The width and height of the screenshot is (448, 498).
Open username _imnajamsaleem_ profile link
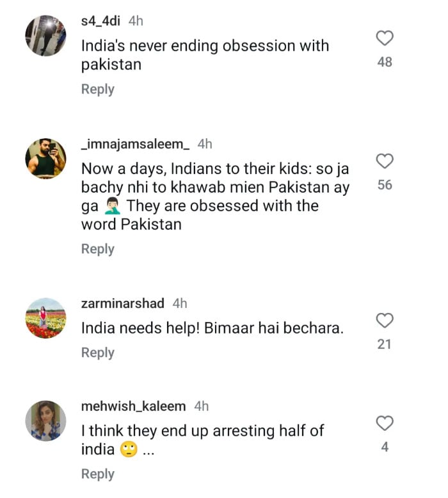(135, 144)
